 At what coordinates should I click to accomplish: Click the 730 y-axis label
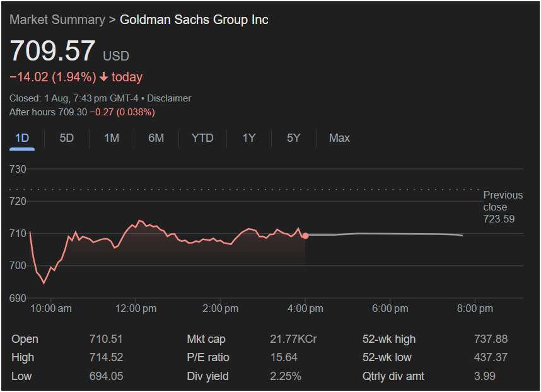coord(18,170)
